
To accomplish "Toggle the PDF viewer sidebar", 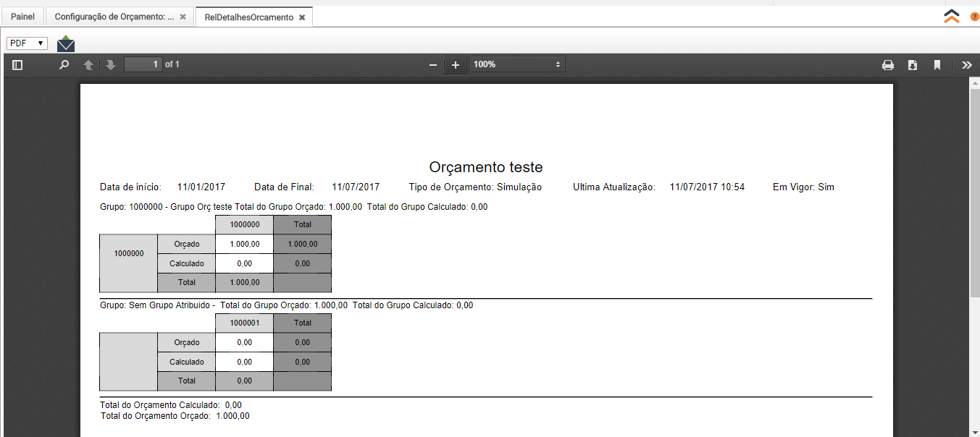I will 18,65.
